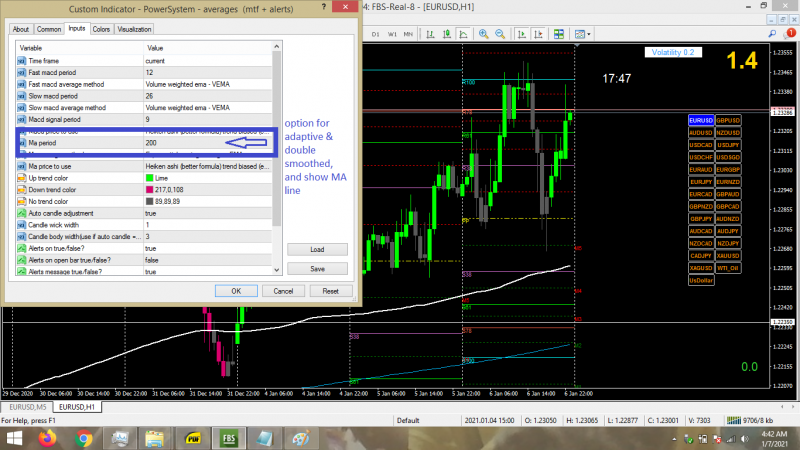The image size is (800, 450).
Task: Select the GBPUSD symbol button
Action: (x=728, y=120)
